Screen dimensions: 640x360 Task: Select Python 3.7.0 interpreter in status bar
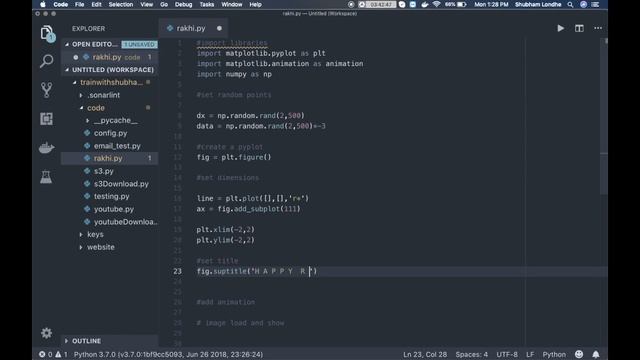(168, 354)
